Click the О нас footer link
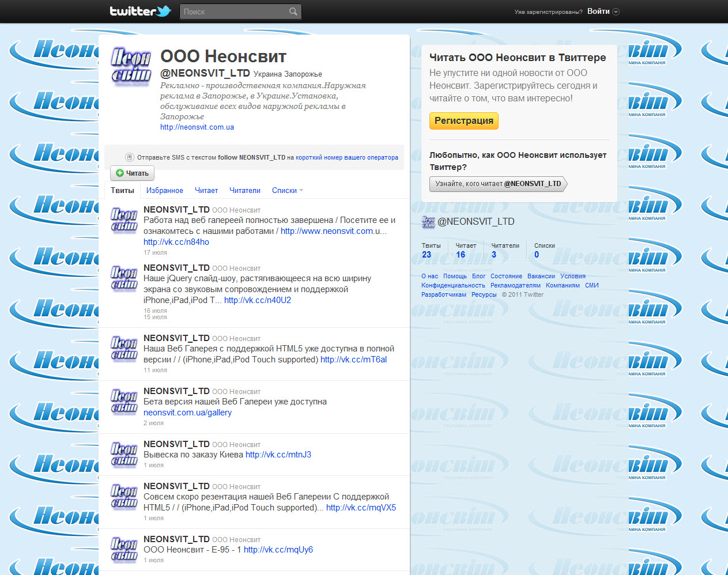Image resolution: width=728 pixels, height=575 pixels. click(429, 277)
